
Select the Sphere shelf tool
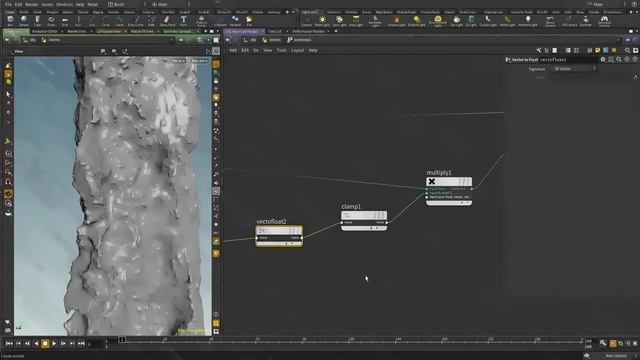tap(23, 20)
